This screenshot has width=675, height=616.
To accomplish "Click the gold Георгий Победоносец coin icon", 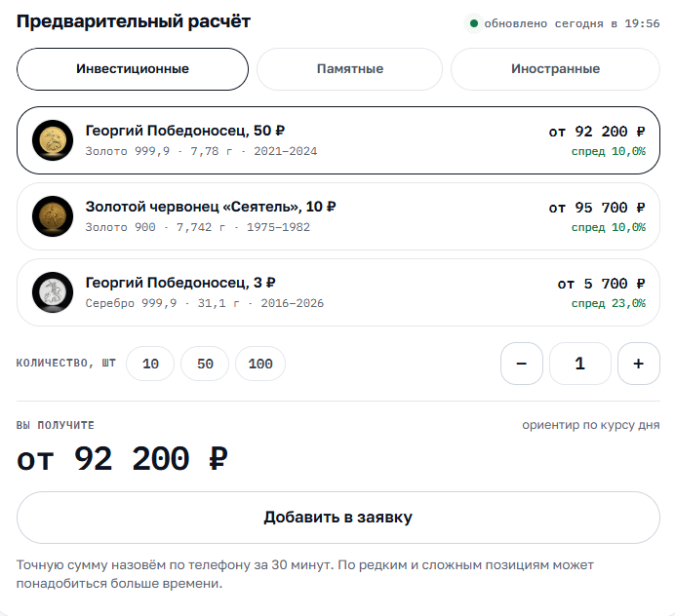I will click(x=53, y=140).
